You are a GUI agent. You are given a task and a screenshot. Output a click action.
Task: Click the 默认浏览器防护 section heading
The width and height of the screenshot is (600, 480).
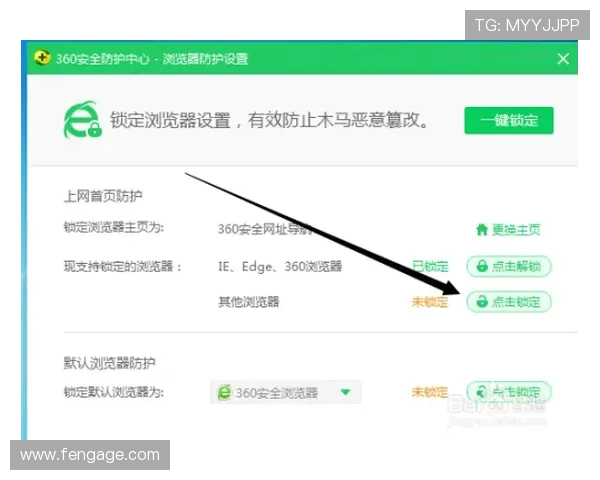click(109, 363)
